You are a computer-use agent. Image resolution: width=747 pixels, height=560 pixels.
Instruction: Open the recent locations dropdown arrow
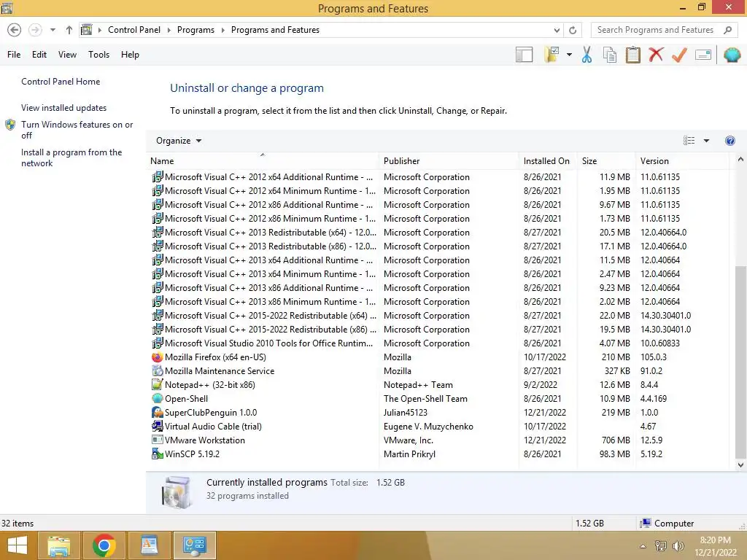[x=53, y=30]
